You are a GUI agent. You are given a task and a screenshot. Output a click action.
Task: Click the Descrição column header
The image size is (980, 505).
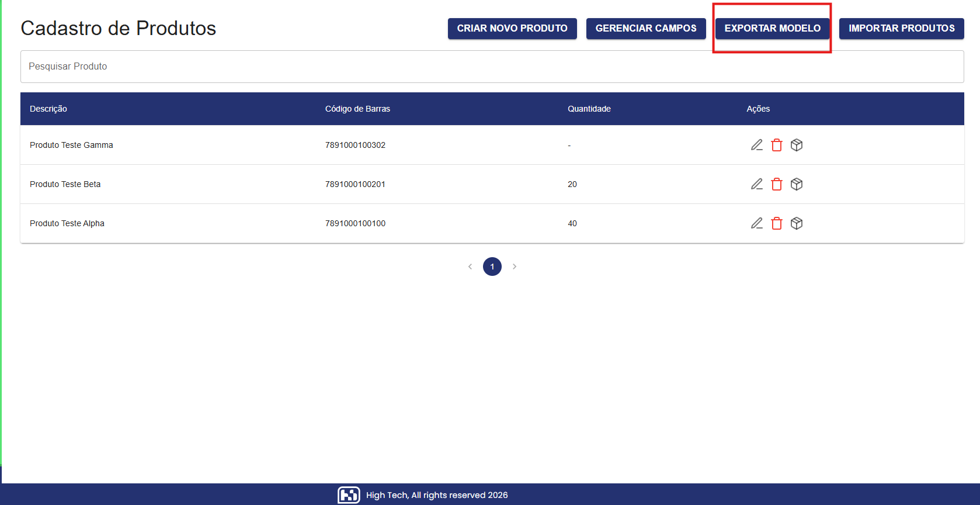(x=48, y=109)
